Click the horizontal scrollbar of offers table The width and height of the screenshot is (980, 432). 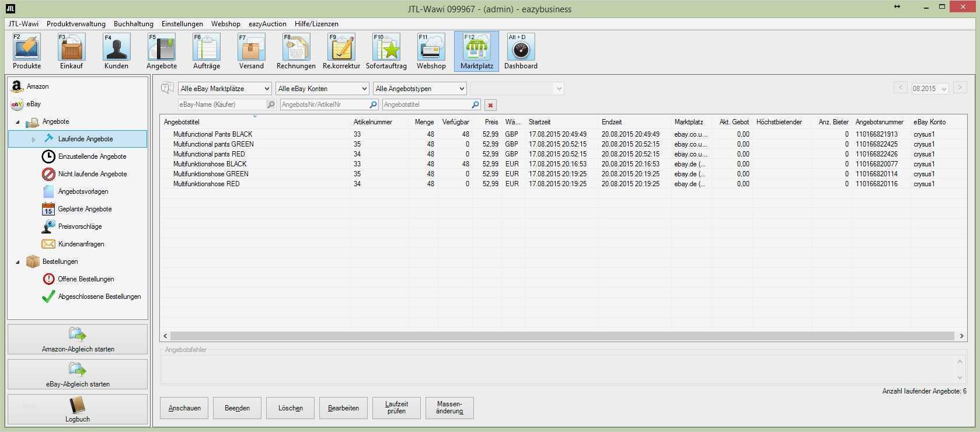coord(563,336)
